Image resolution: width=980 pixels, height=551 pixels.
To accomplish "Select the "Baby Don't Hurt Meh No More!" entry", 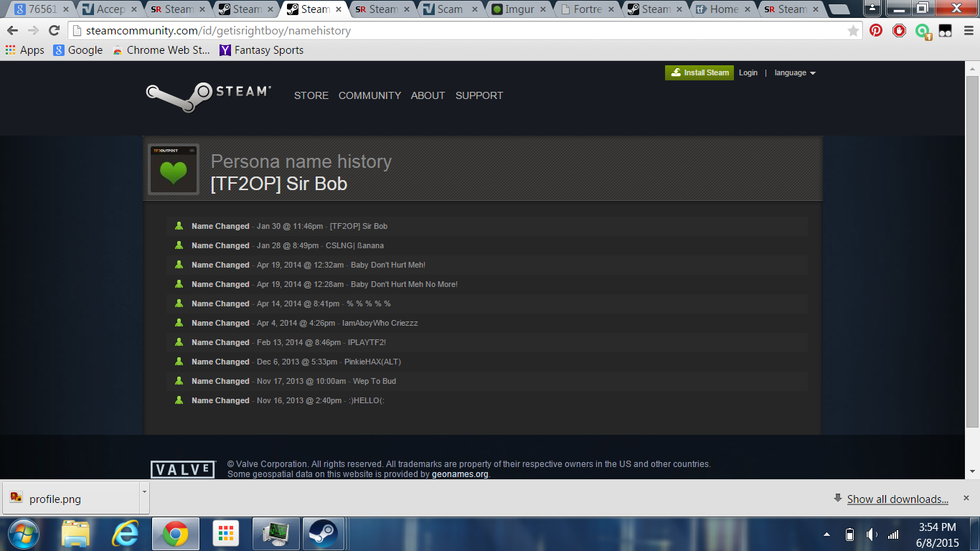I will tap(404, 284).
